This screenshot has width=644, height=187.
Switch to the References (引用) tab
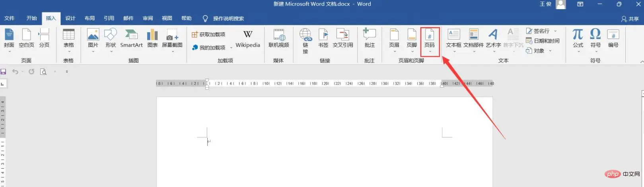[x=109, y=18]
